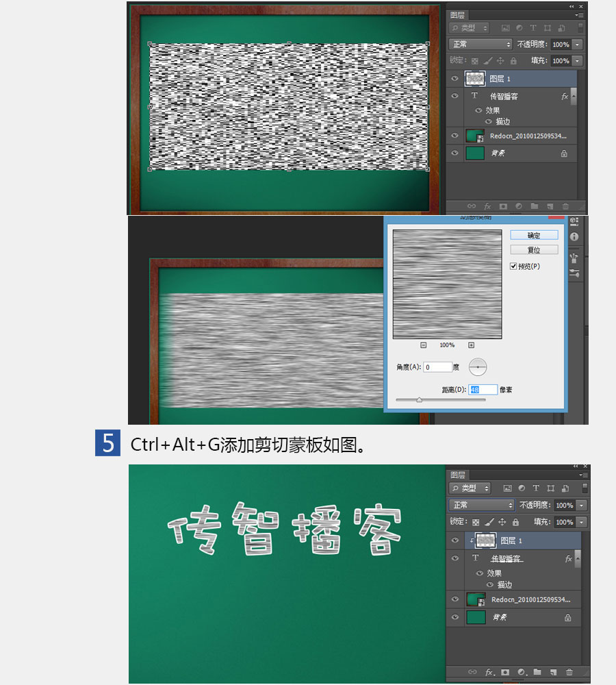Delete layer with the trash icon in the upper Layers panel
The height and width of the screenshot is (685, 616).
point(565,206)
